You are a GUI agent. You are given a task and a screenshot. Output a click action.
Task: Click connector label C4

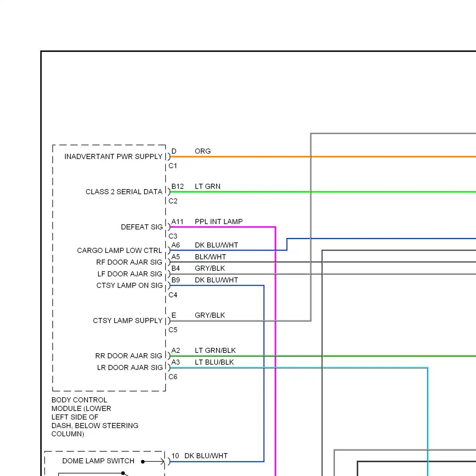173,295
